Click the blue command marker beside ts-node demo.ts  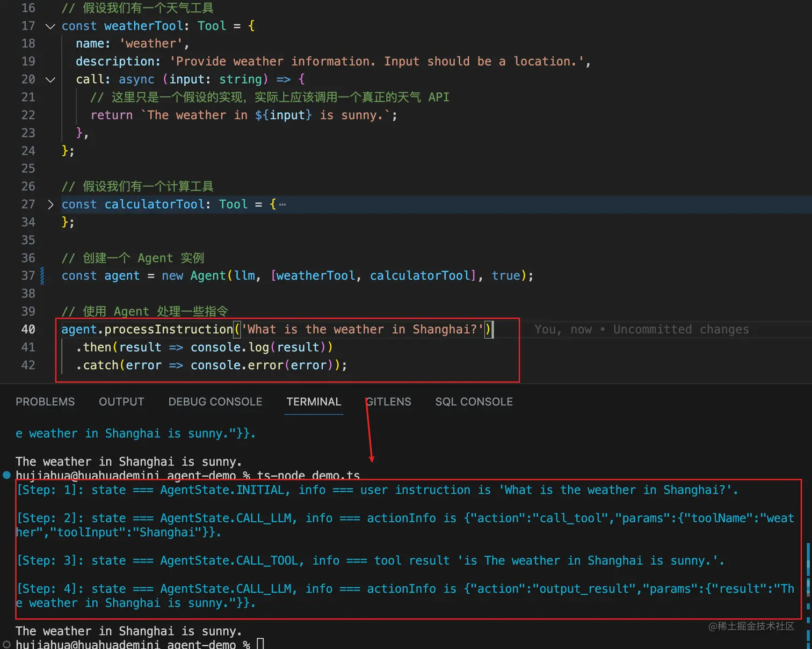pos(7,475)
